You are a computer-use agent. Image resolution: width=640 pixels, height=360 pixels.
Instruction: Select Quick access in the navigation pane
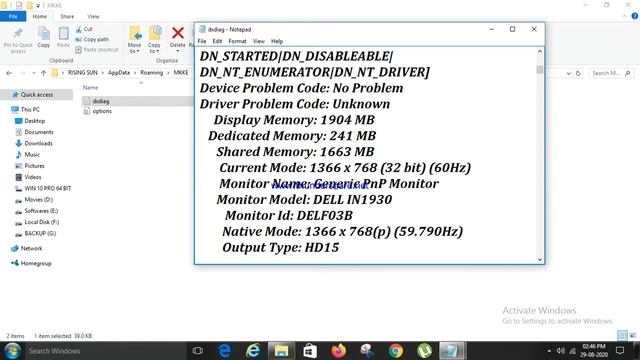coord(37,95)
